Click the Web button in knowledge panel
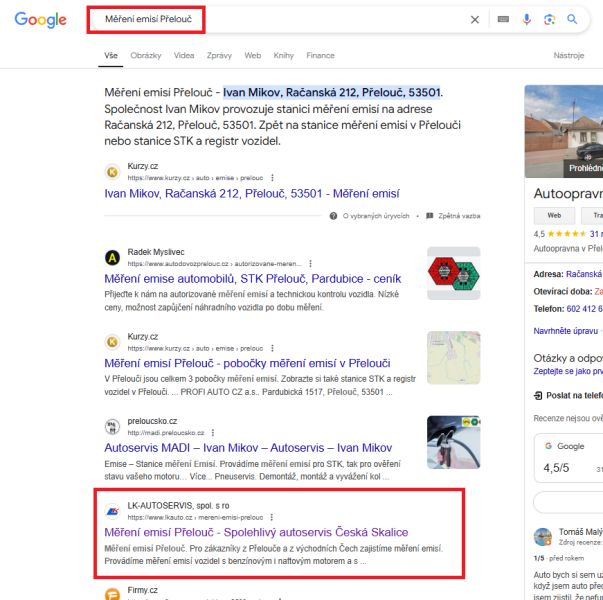 (554, 215)
